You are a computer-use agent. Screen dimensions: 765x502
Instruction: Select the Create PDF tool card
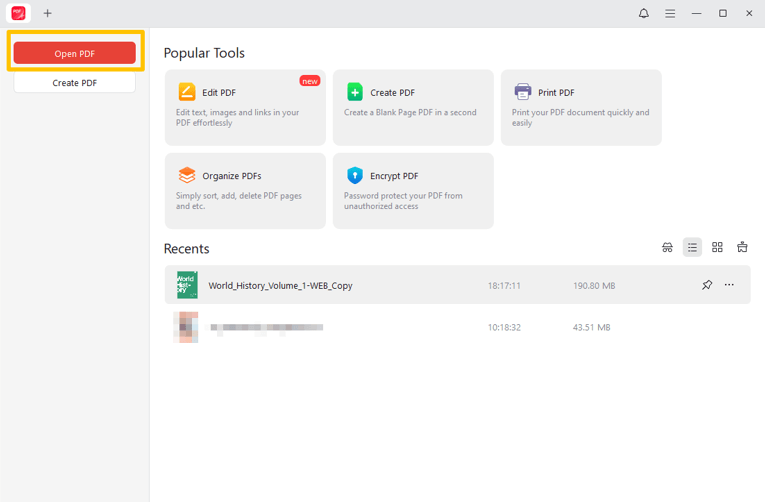pos(413,107)
